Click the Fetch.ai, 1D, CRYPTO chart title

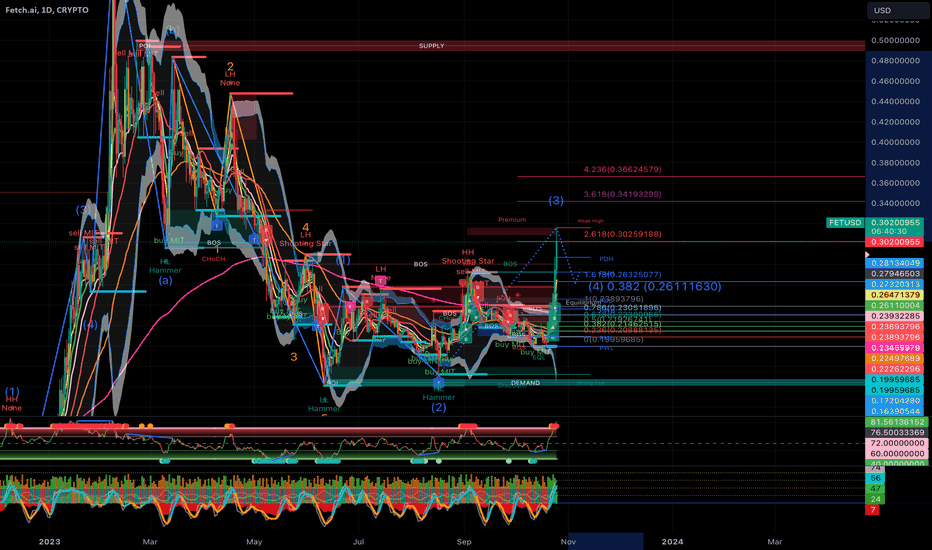[x=47, y=10]
